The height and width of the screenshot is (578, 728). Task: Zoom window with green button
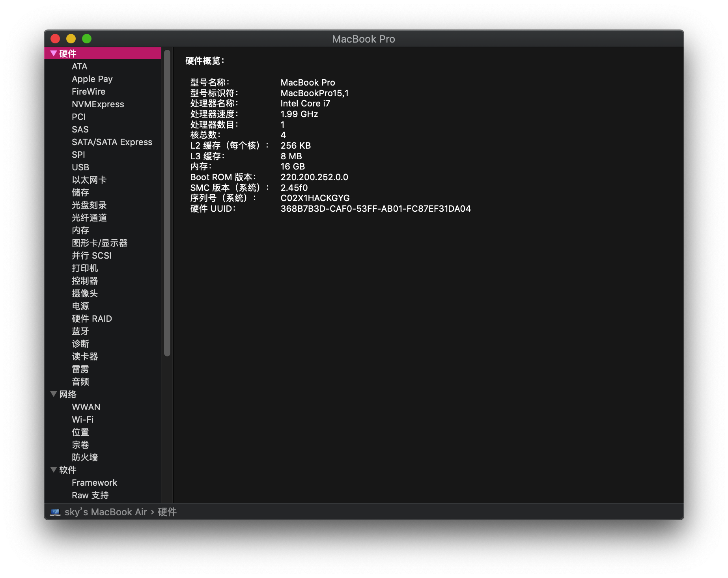click(x=87, y=39)
